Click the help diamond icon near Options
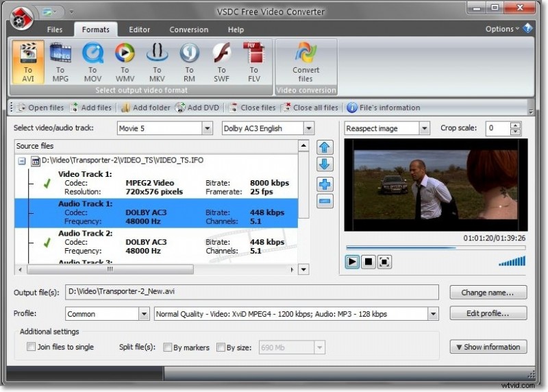The image size is (548, 392). (x=527, y=28)
